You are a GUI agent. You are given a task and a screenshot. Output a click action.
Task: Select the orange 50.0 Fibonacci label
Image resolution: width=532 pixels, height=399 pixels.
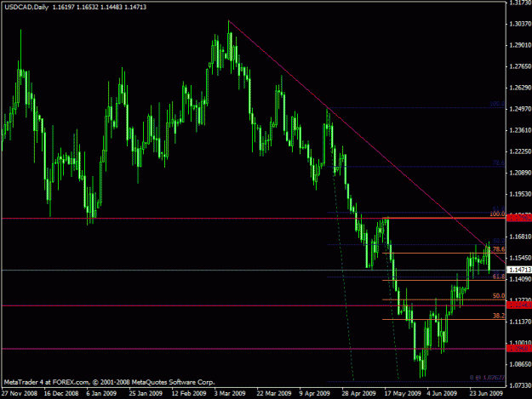499,295
